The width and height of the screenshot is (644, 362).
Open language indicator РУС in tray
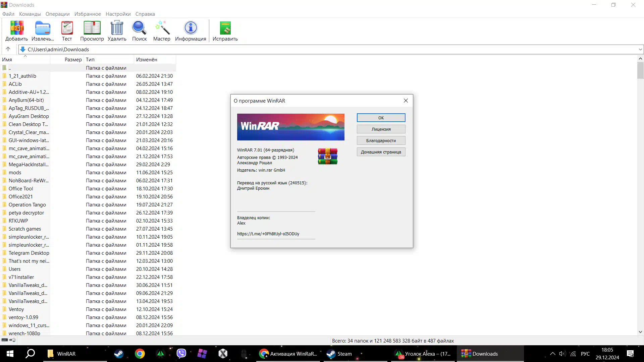(x=585, y=354)
